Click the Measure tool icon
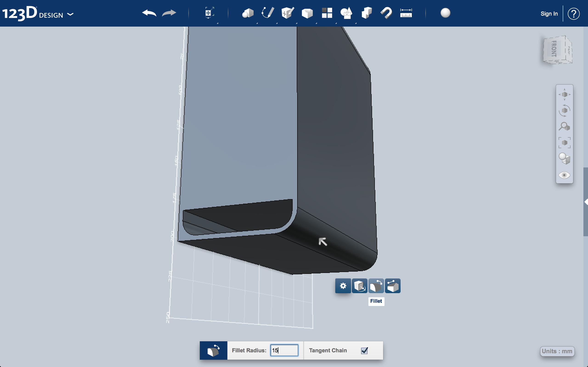This screenshot has height=367, width=588. pyautogui.click(x=406, y=13)
